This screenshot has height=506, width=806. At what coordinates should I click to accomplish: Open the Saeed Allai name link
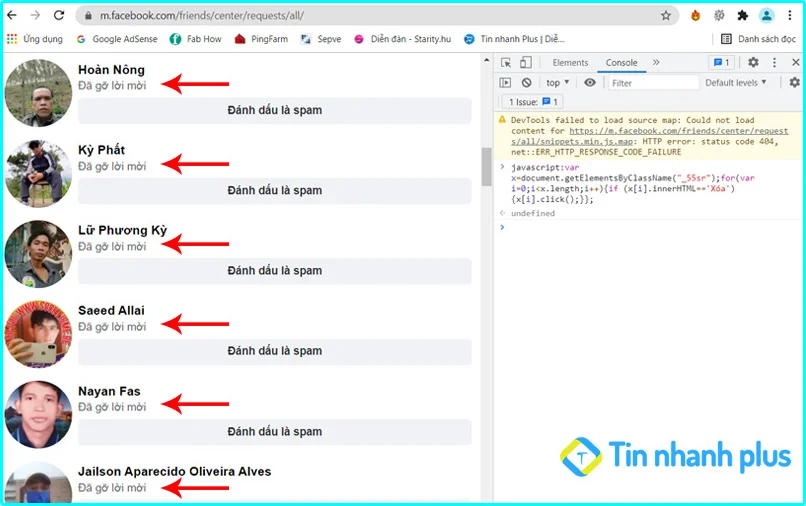coord(111,311)
